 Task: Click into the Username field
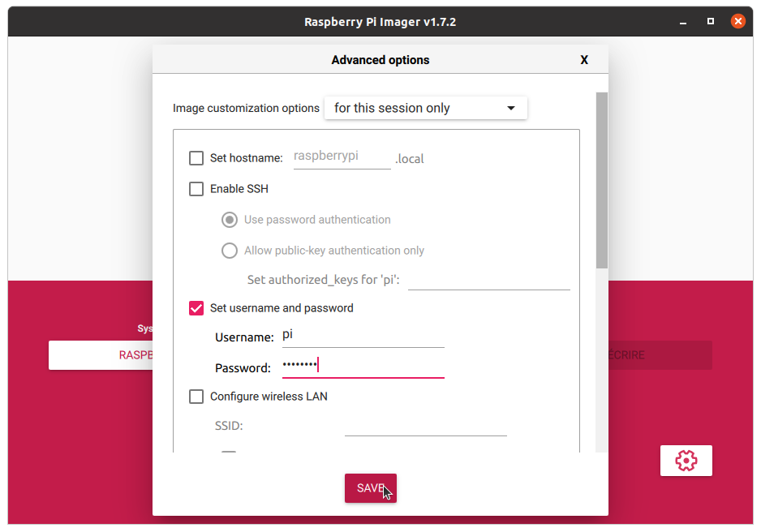pos(363,336)
